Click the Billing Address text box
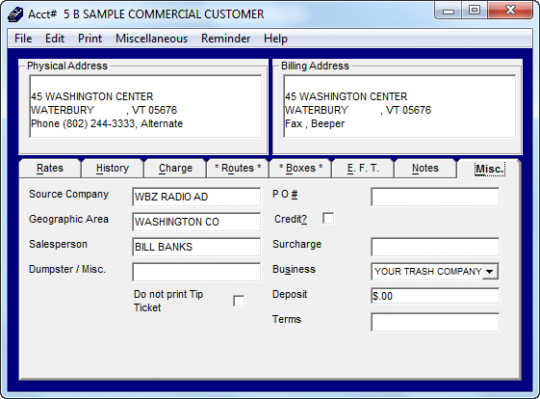This screenshot has width=540, height=399. (x=399, y=106)
